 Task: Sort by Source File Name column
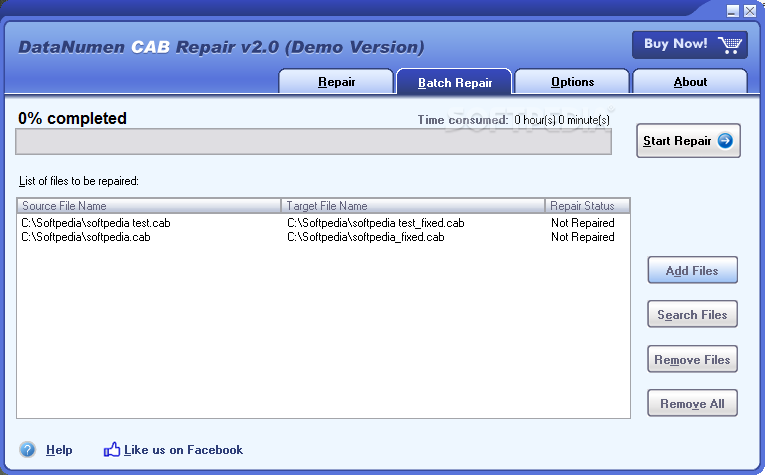pyautogui.click(x=149, y=206)
